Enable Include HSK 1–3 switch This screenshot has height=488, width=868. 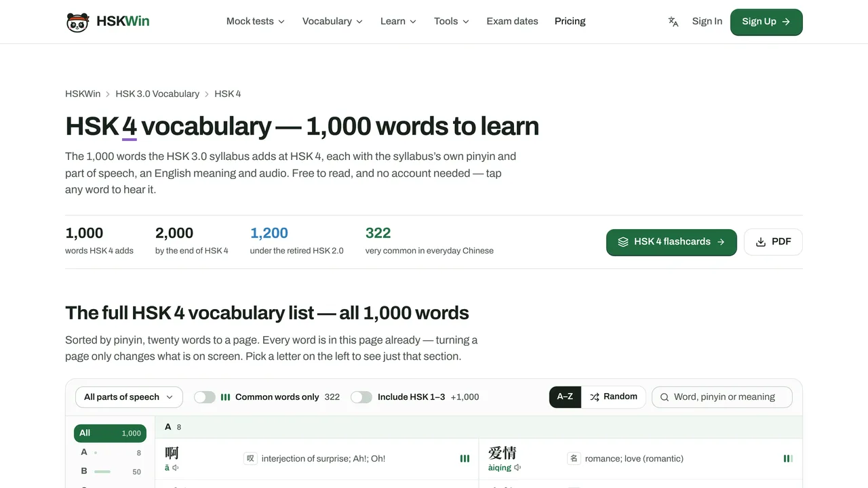(x=361, y=397)
